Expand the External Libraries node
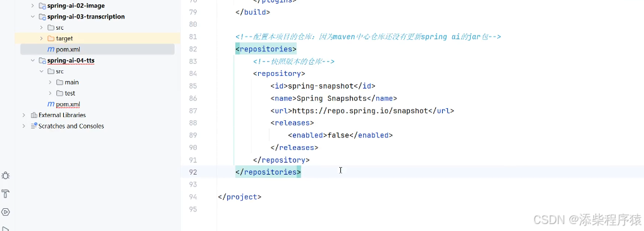The height and width of the screenshot is (231, 644). (x=24, y=115)
